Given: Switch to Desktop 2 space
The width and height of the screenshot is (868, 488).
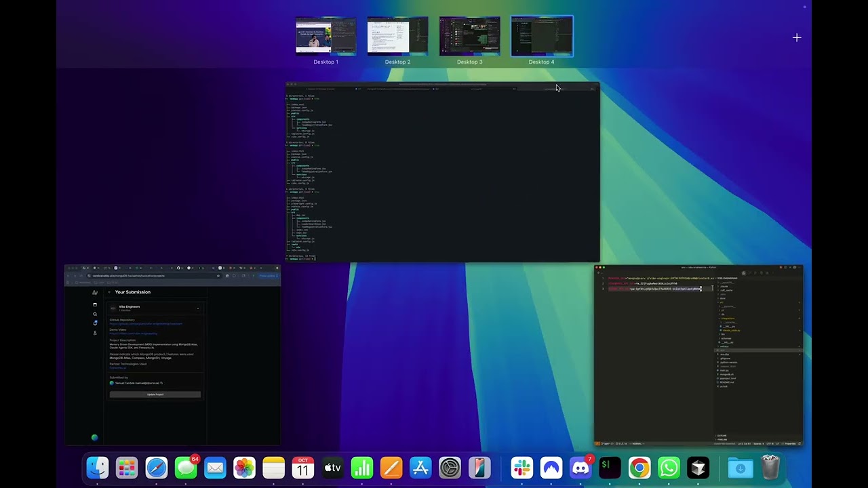Looking at the screenshot, I should 397,36.
